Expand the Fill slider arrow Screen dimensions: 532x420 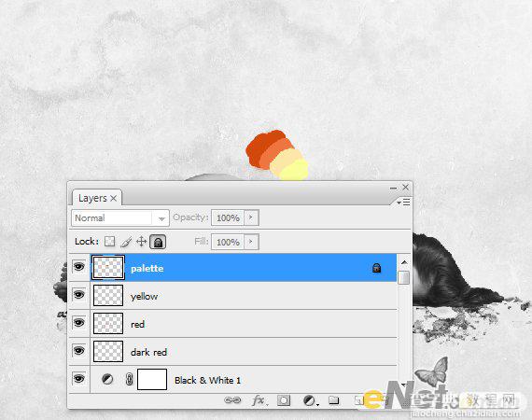click(251, 242)
